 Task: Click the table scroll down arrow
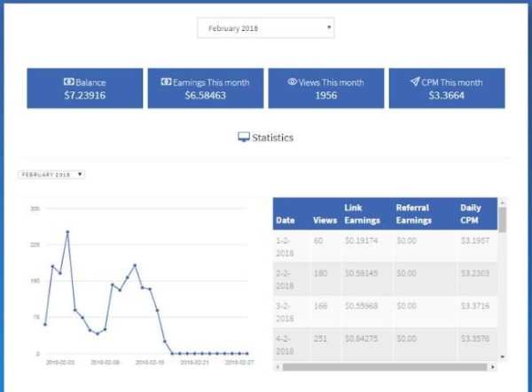coord(503,357)
